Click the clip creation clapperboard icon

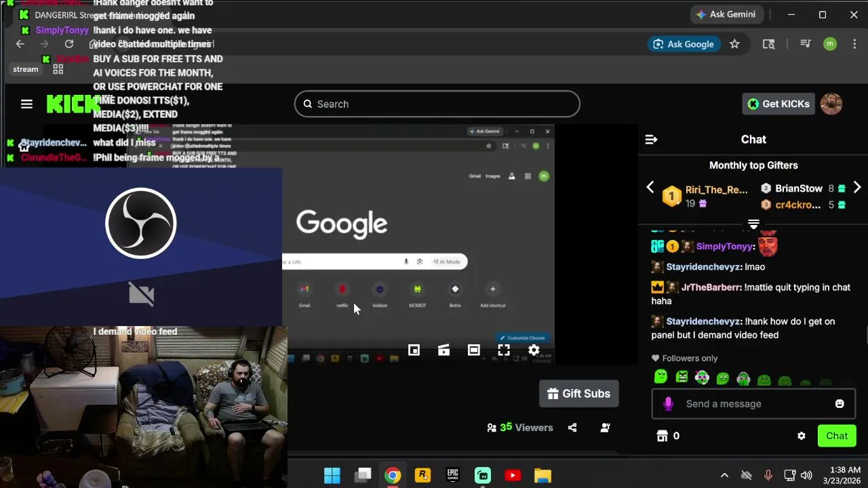coord(443,350)
